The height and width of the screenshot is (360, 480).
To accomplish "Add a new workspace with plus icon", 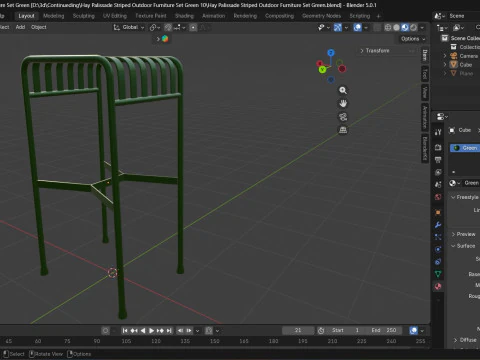I will click(x=378, y=16).
